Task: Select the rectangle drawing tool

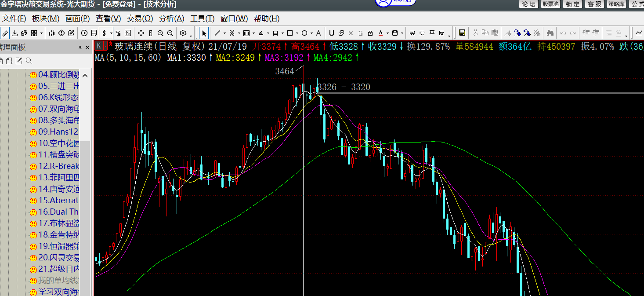Action: click(290, 33)
